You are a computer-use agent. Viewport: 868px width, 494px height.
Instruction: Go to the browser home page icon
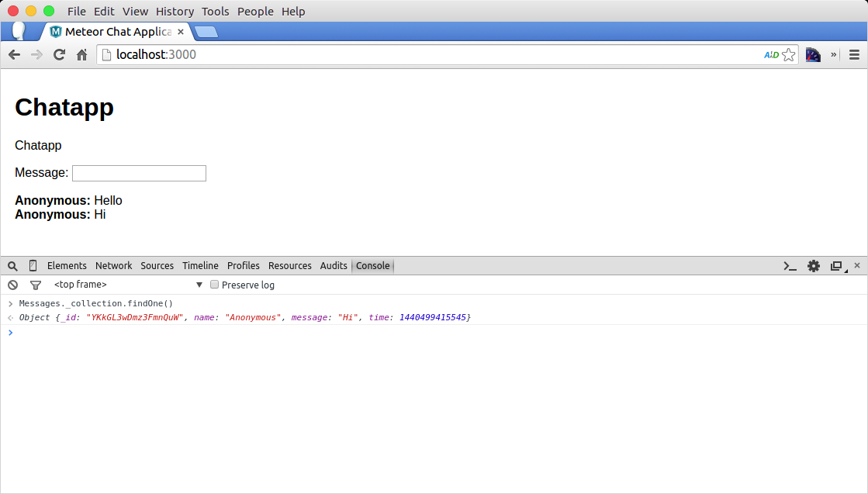point(81,55)
